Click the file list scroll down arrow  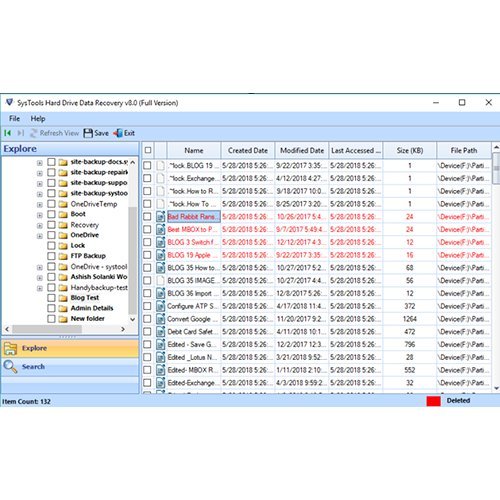pyautogui.click(x=496, y=388)
